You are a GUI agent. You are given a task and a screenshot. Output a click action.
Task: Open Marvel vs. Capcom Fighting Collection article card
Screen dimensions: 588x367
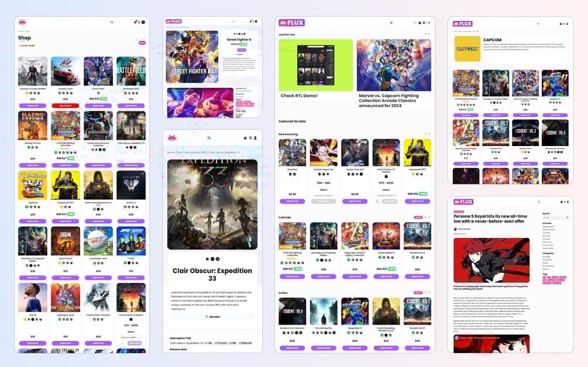point(394,75)
